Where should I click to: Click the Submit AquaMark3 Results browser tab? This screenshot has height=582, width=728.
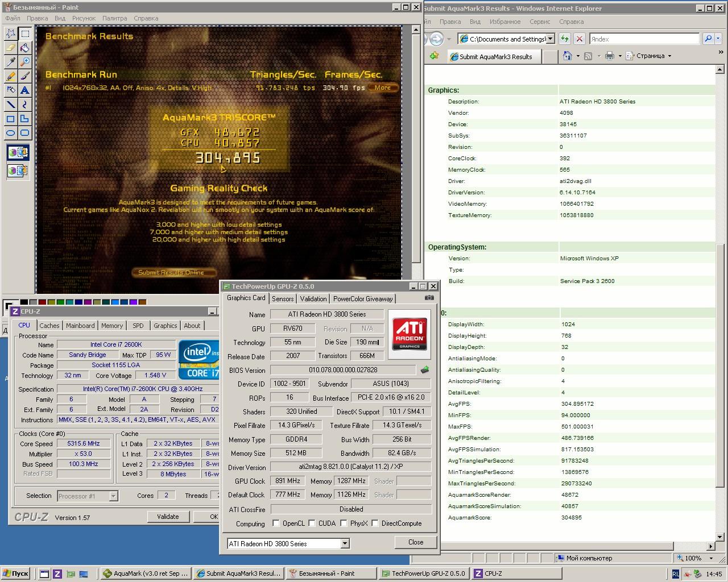494,56
